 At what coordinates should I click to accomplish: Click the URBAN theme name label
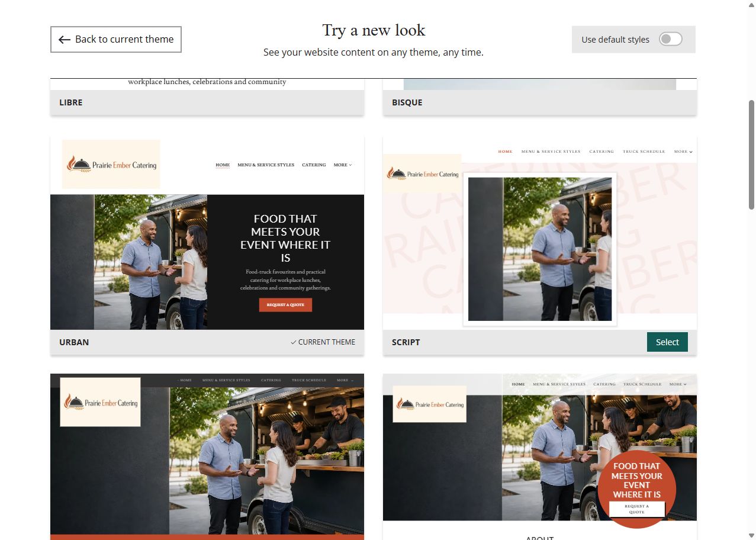pos(74,342)
